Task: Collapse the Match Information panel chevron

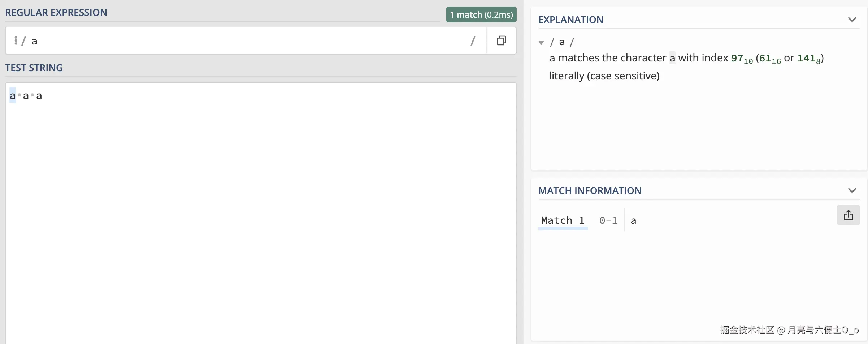Action: 852,190
